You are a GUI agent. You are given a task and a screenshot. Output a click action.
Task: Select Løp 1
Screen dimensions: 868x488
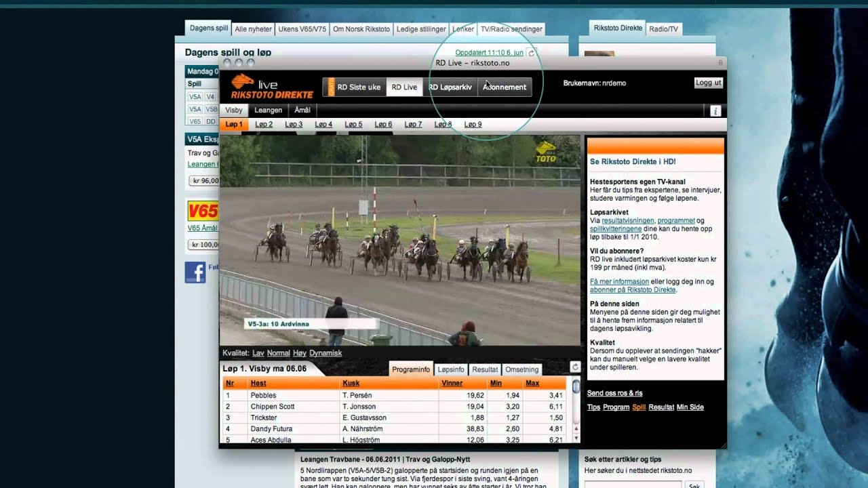(x=234, y=125)
